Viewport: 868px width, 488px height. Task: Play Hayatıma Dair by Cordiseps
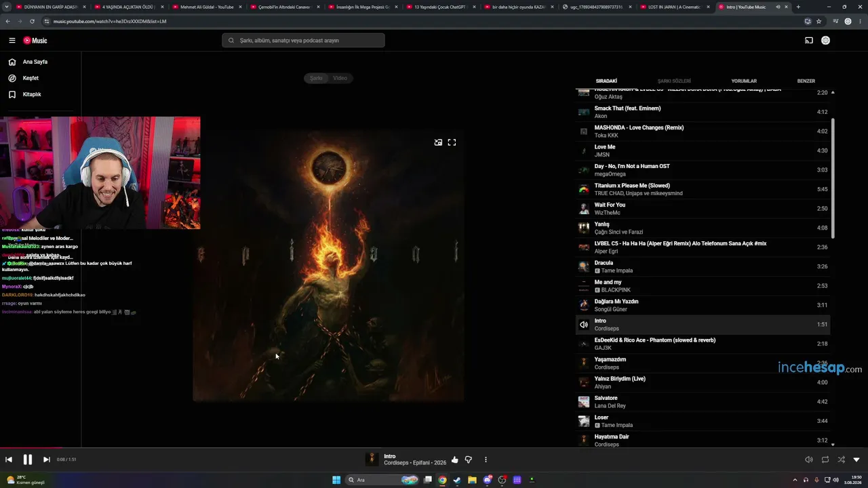(703, 441)
